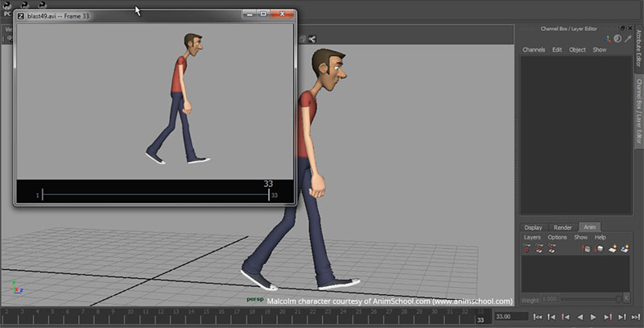
Task: Step back one frame
Action: point(551,317)
